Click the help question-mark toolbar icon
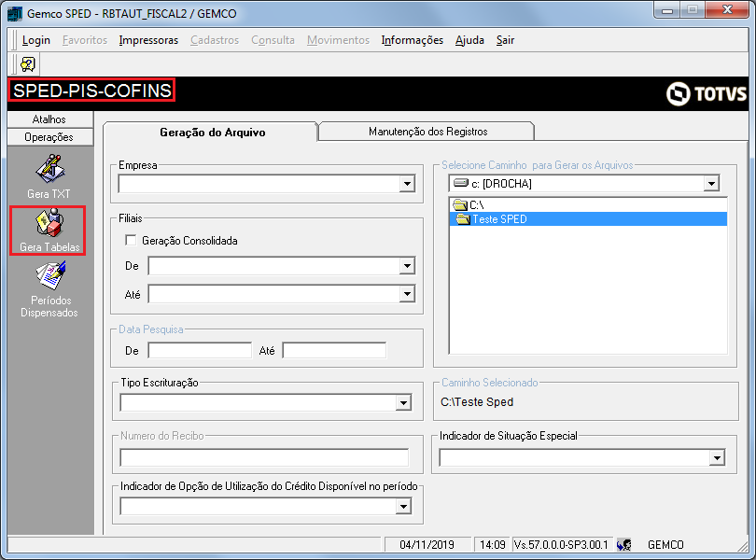 27,64
